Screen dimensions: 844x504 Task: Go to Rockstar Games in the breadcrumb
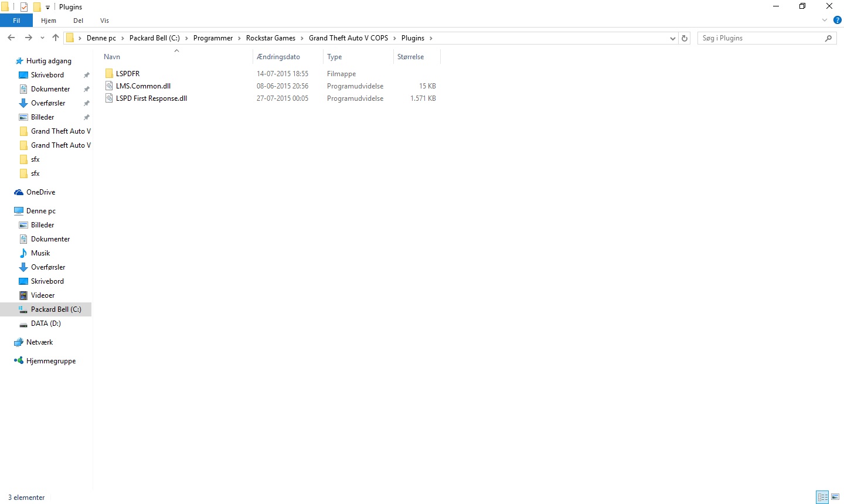(x=271, y=38)
